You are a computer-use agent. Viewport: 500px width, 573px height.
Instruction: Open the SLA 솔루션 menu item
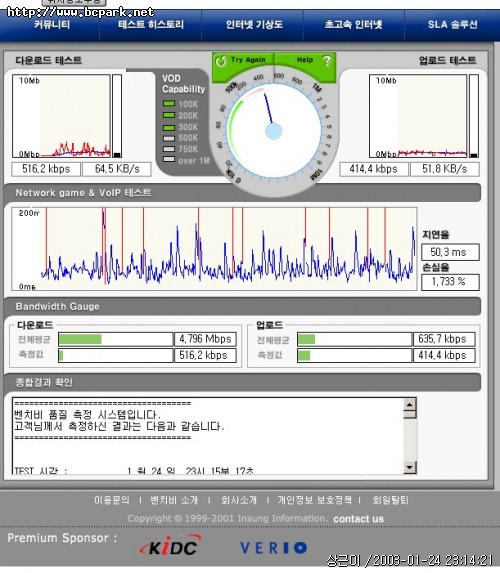click(x=452, y=24)
